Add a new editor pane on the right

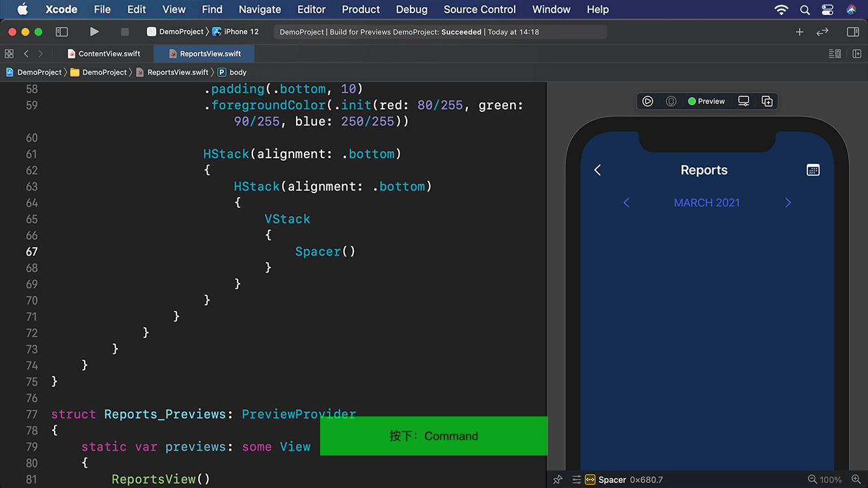tap(857, 53)
